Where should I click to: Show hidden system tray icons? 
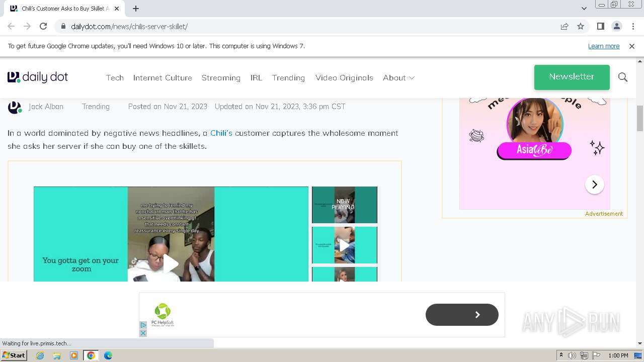(x=561, y=355)
